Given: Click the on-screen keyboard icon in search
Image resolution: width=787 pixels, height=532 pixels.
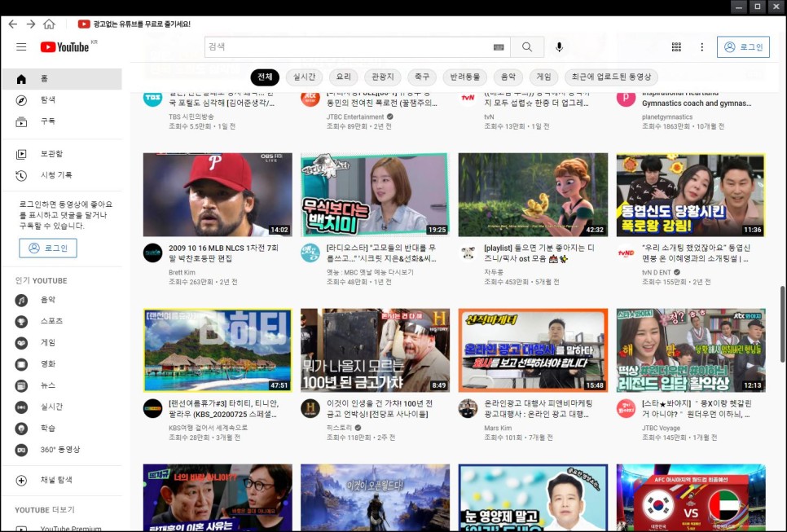Looking at the screenshot, I should (499, 47).
